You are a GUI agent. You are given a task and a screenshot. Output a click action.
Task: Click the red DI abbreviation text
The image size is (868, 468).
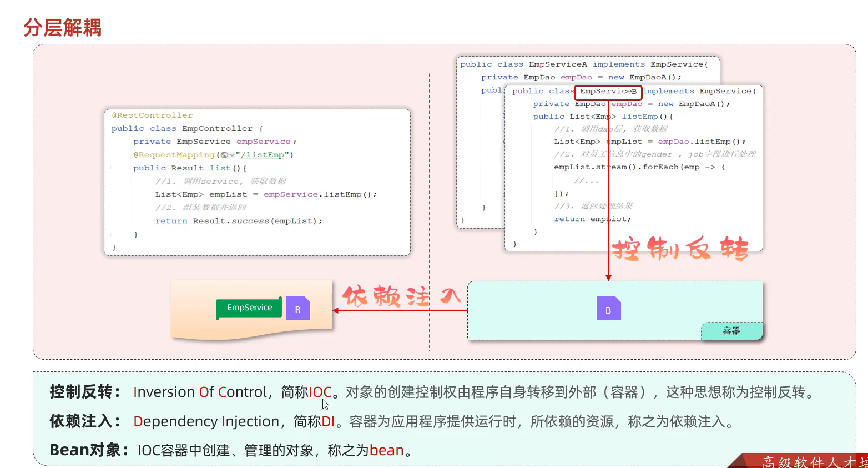pyautogui.click(x=328, y=421)
